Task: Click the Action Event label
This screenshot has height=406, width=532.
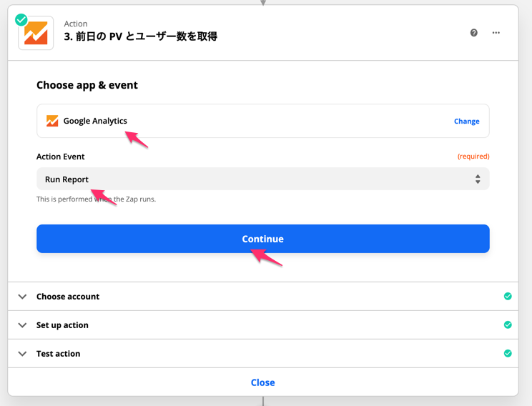Action: (x=60, y=157)
